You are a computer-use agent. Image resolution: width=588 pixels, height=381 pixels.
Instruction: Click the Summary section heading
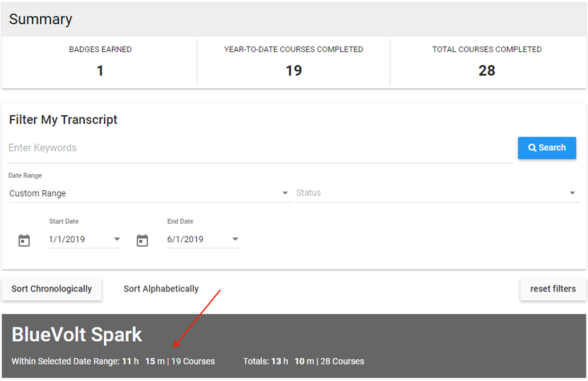(41, 19)
